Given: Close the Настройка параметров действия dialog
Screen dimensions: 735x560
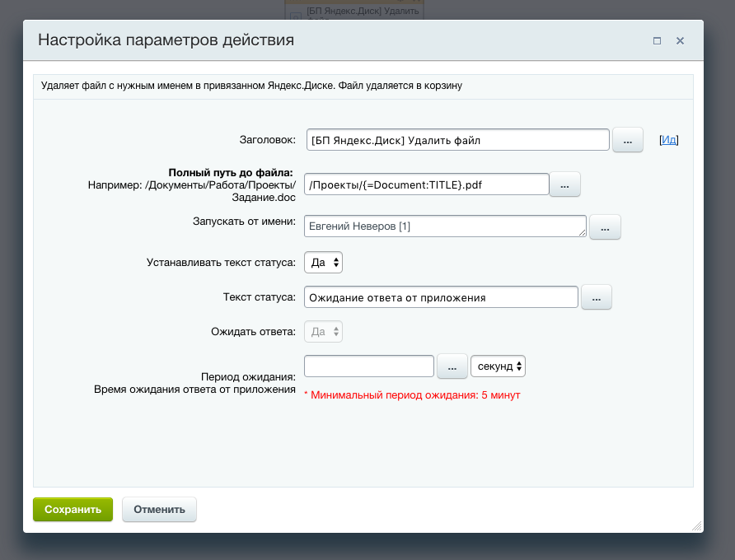Looking at the screenshot, I should coord(680,40).
